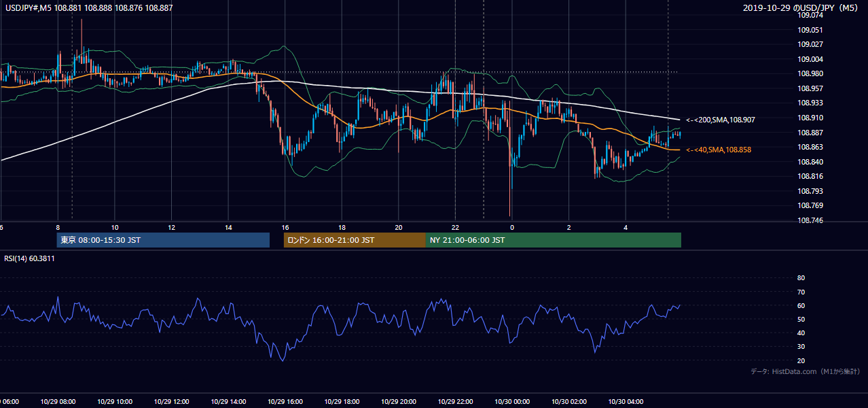The image size is (868, 408).
Task: Click the 40 SMA label reading 108.858
Action: (x=719, y=150)
